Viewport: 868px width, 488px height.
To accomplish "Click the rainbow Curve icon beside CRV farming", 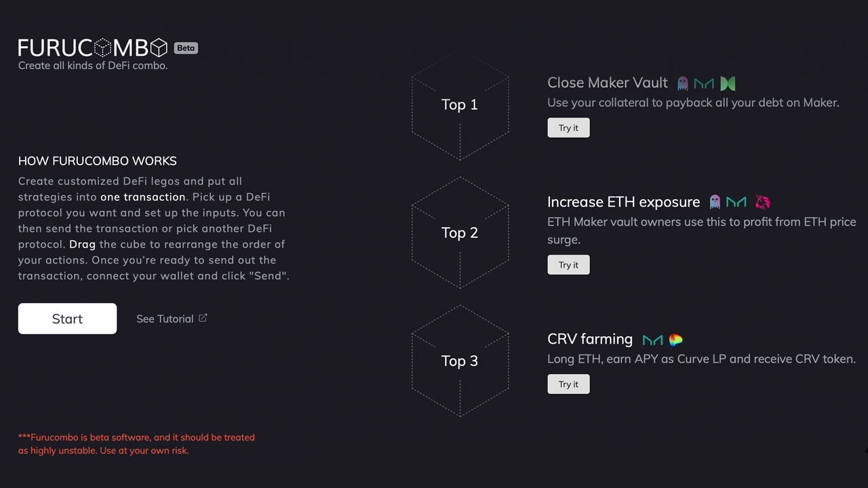I will tap(675, 340).
